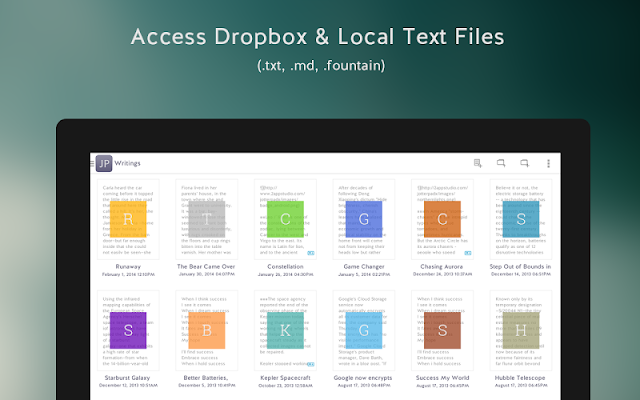Click the light blue G tile on Google now encrypts
Image resolution: width=640 pixels, height=400 pixels.
tap(364, 330)
